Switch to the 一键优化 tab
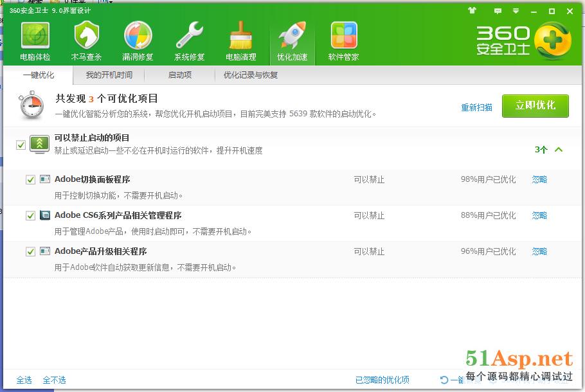 click(x=39, y=75)
